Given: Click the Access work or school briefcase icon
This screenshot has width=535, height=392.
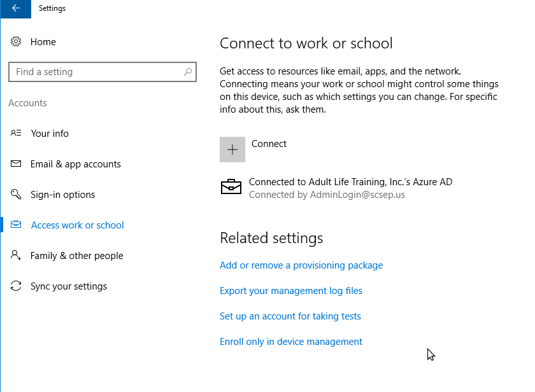Looking at the screenshot, I should point(16,225).
